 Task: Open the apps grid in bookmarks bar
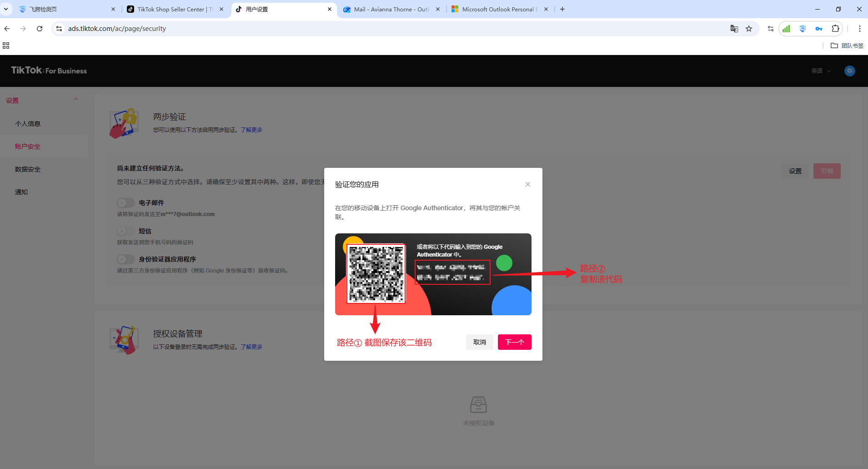pyautogui.click(x=6, y=45)
